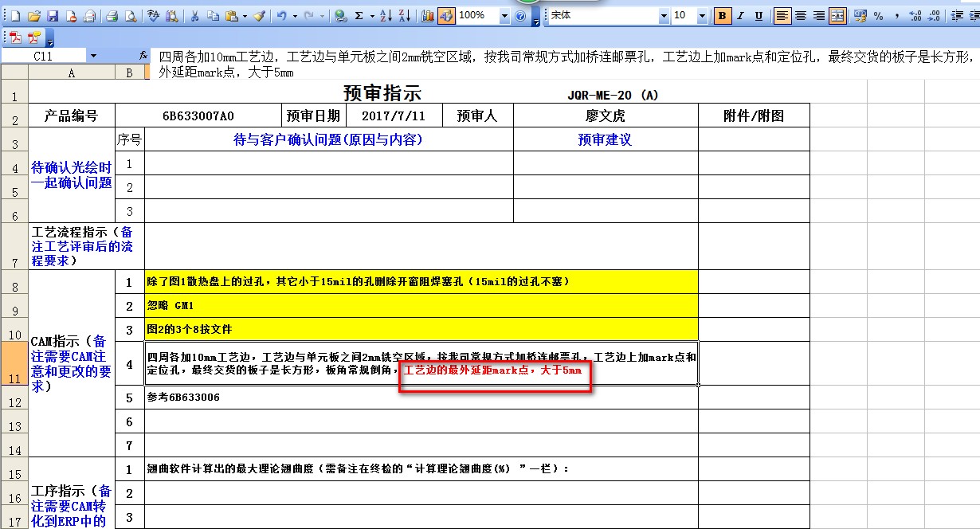The image size is (980, 529).
Task: Select column B header
Action: 130,72
